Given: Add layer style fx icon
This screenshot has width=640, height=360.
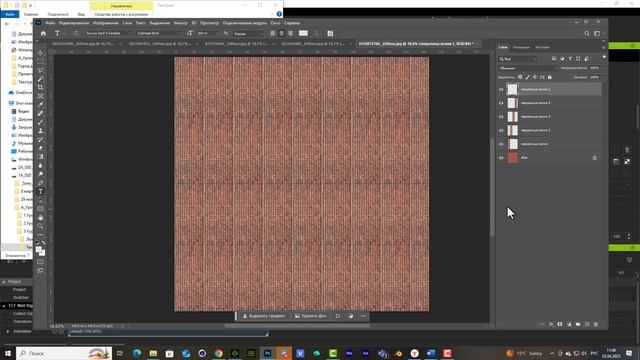Looking at the screenshot, I should [551, 324].
